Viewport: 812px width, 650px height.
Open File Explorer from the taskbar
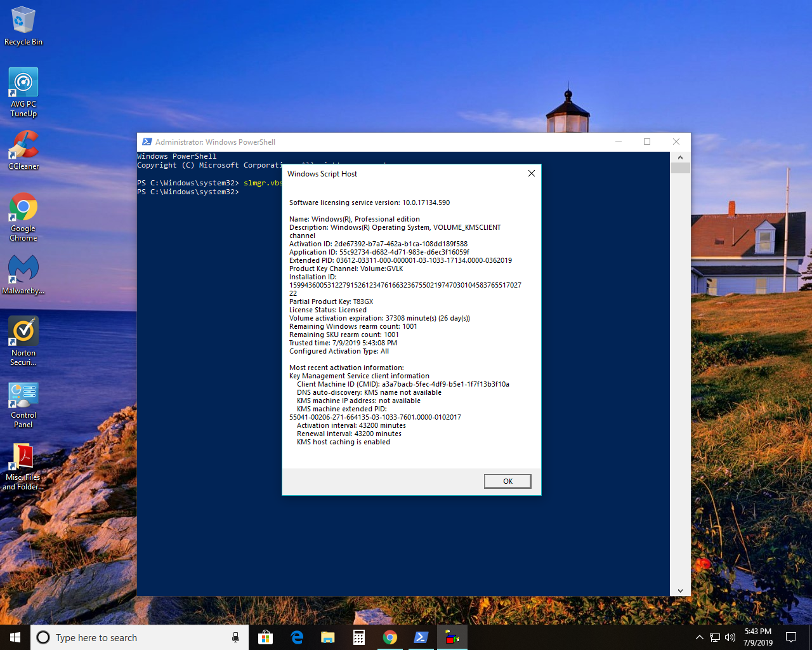click(327, 637)
